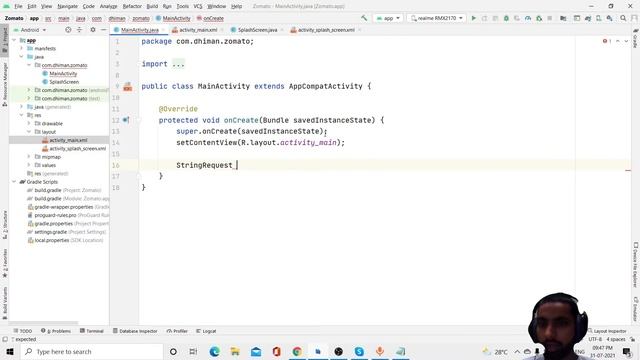The width and height of the screenshot is (640, 360).
Task: Click the Attach Debugger to Android Process icon
Action: click(539, 18)
